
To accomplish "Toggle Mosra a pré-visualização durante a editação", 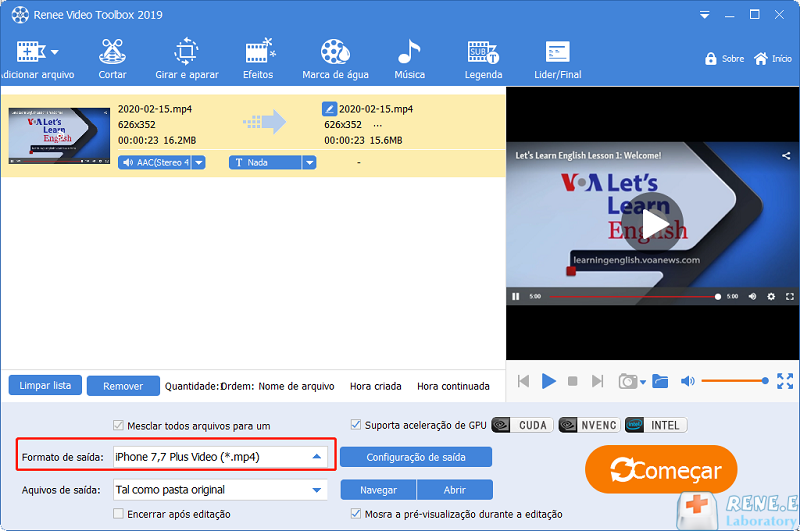I will point(356,514).
